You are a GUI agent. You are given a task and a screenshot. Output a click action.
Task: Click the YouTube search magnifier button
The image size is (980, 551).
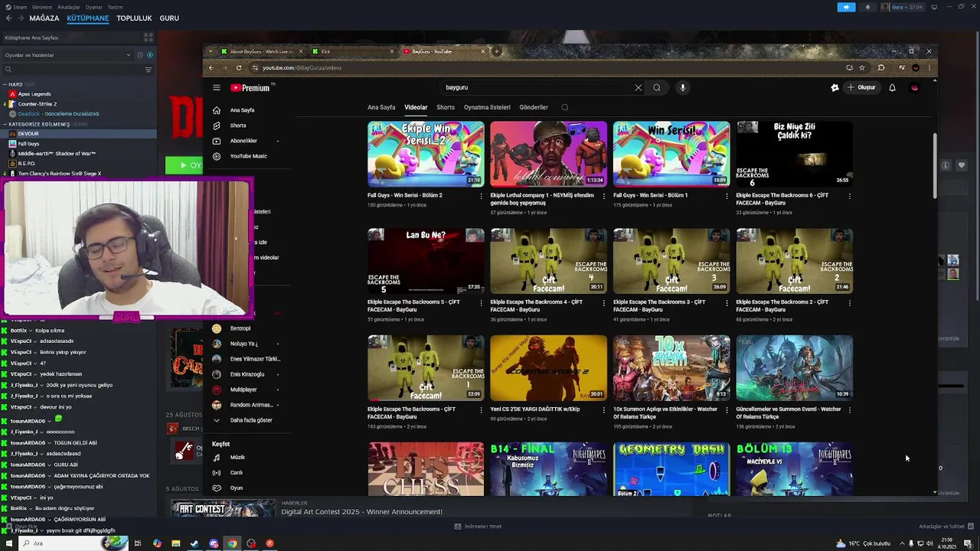[x=656, y=87]
